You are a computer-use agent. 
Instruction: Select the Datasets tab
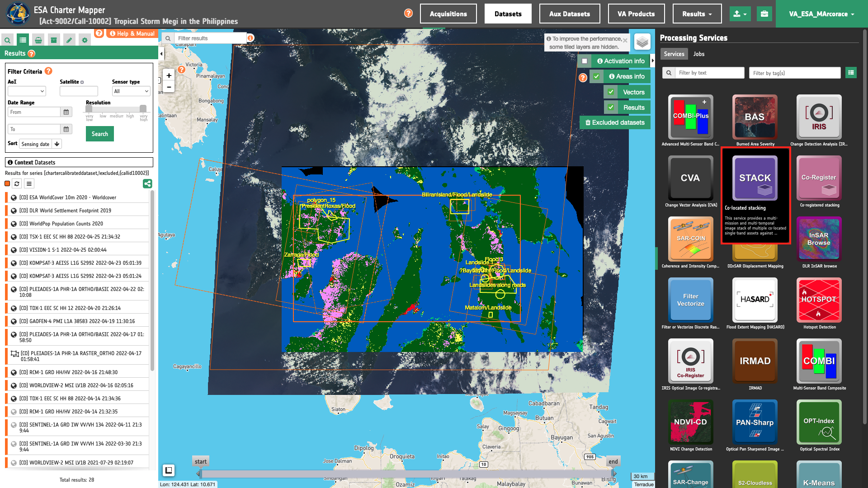point(508,14)
